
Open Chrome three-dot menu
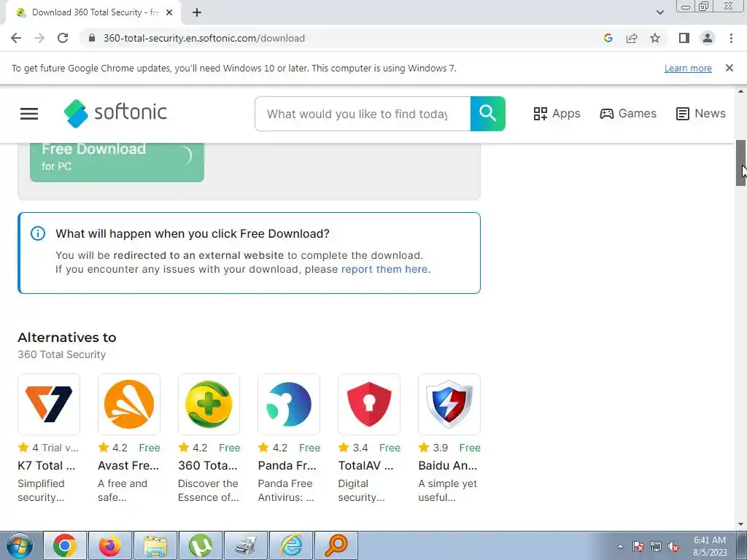pos(731,38)
